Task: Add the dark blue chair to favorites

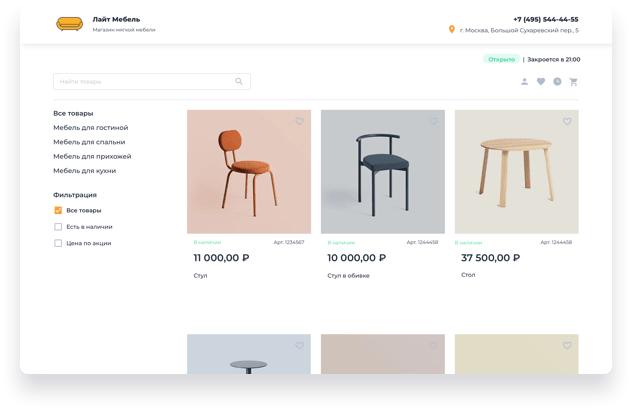Action: [x=433, y=121]
